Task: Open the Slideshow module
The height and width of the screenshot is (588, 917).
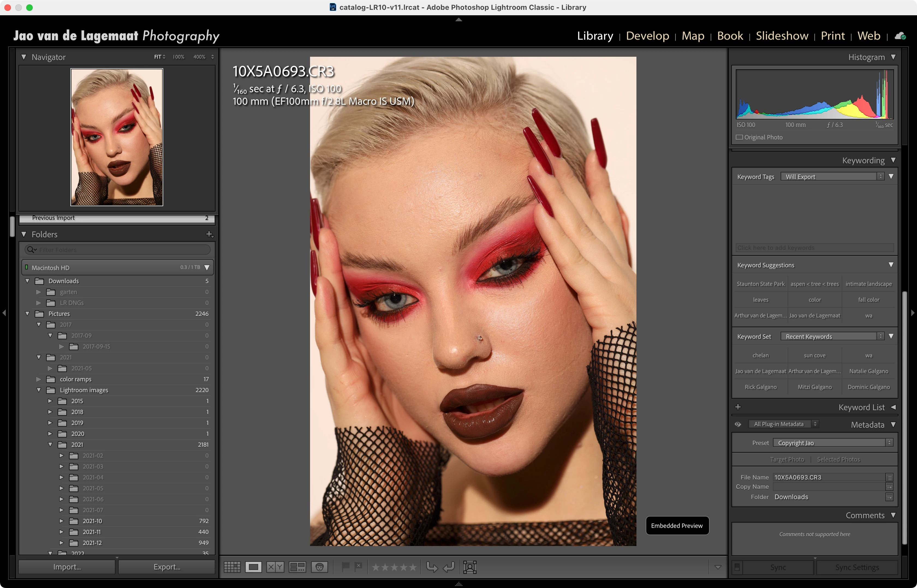Action: point(782,35)
